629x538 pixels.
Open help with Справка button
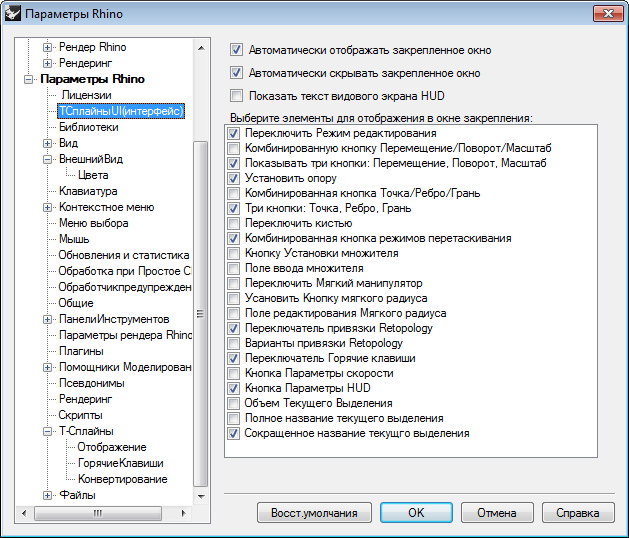click(x=578, y=513)
